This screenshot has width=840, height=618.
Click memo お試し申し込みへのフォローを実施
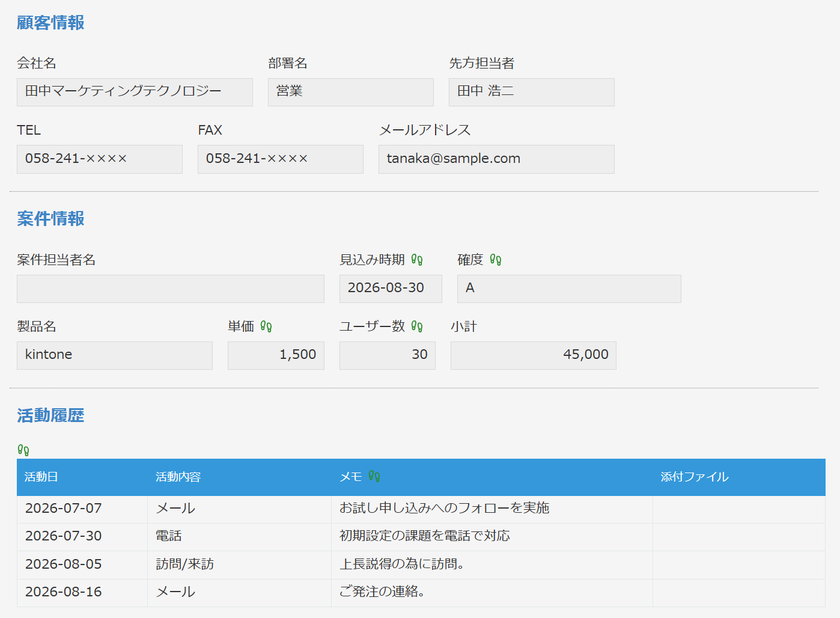click(x=445, y=509)
